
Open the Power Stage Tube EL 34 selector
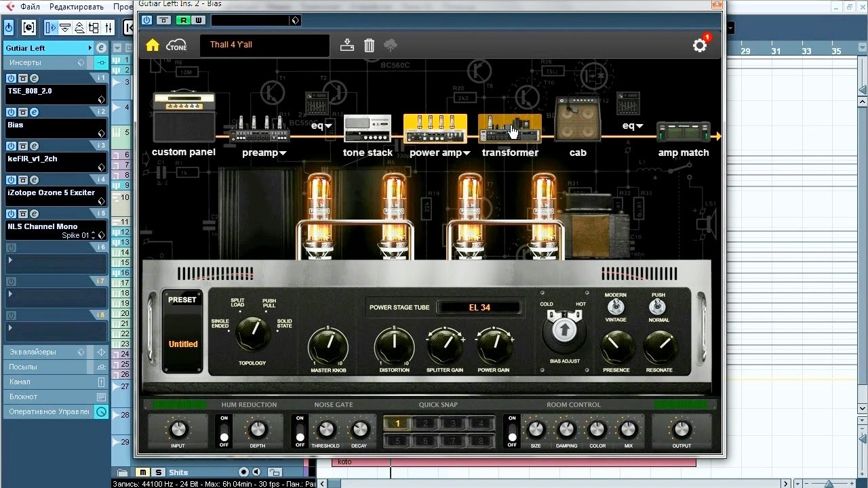[479, 308]
